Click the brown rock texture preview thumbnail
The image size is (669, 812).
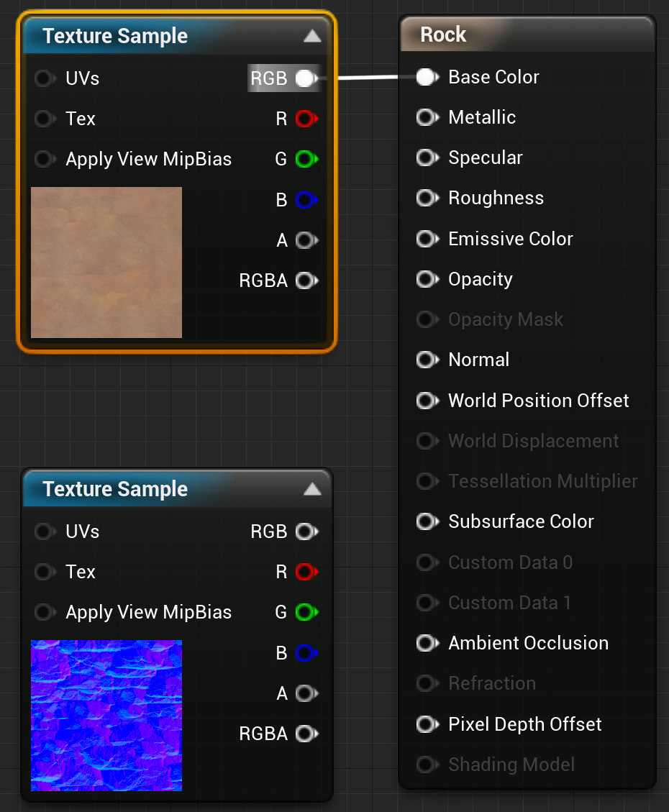pos(106,263)
